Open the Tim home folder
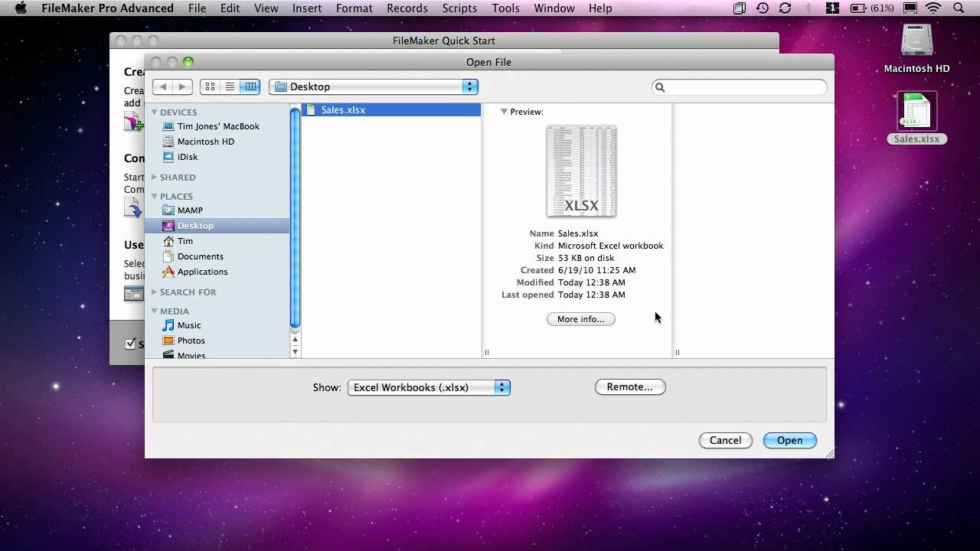This screenshot has height=551, width=980. coord(185,241)
